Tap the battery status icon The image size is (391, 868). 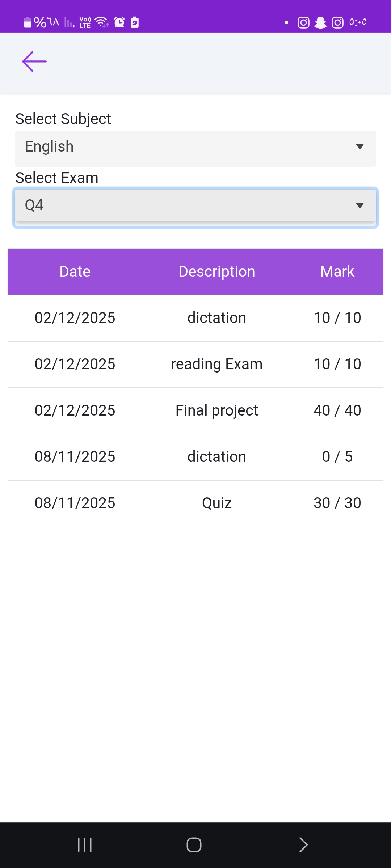[x=28, y=22]
